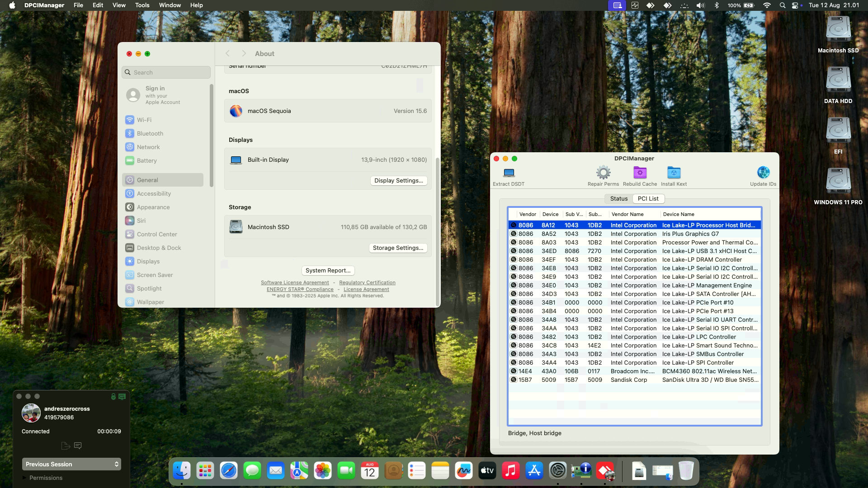Open the Previous Session dropdown
This screenshot has height=488, width=868.
71,465
